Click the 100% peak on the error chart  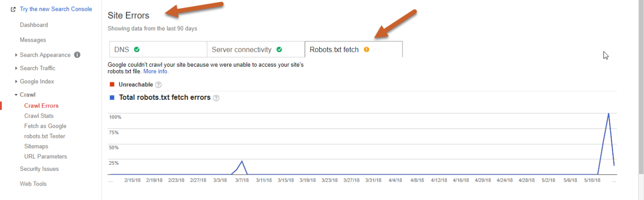click(x=609, y=114)
